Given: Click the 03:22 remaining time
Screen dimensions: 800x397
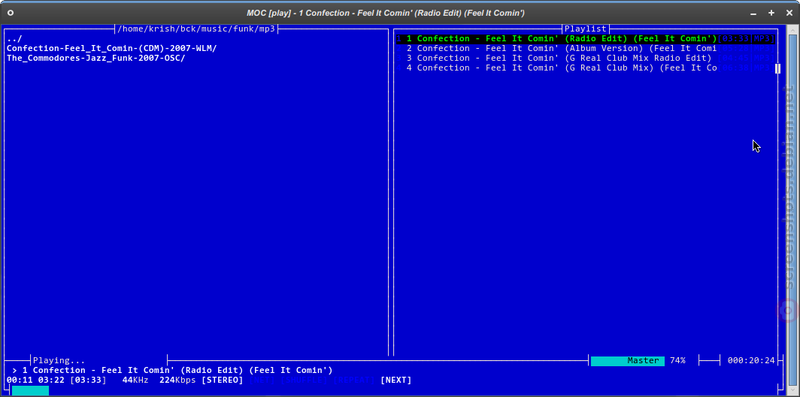Looking at the screenshot, I should pyautogui.click(x=51, y=380).
